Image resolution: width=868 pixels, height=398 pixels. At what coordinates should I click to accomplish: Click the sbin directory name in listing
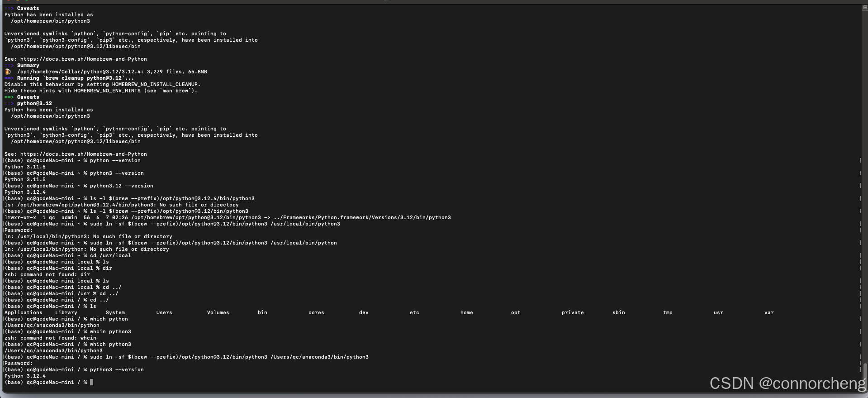pyautogui.click(x=618, y=313)
